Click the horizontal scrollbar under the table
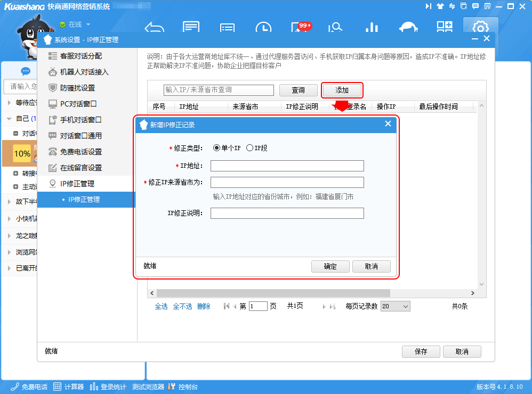532x394 pixels. pyautogui.click(x=273, y=293)
